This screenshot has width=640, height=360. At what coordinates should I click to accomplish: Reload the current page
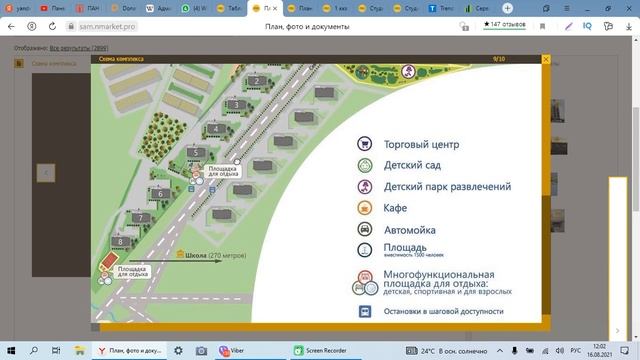pyautogui.click(x=52, y=27)
